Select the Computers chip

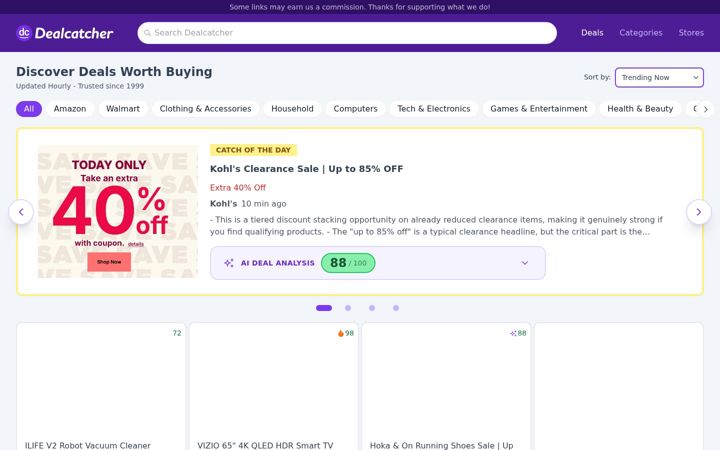coord(355,109)
